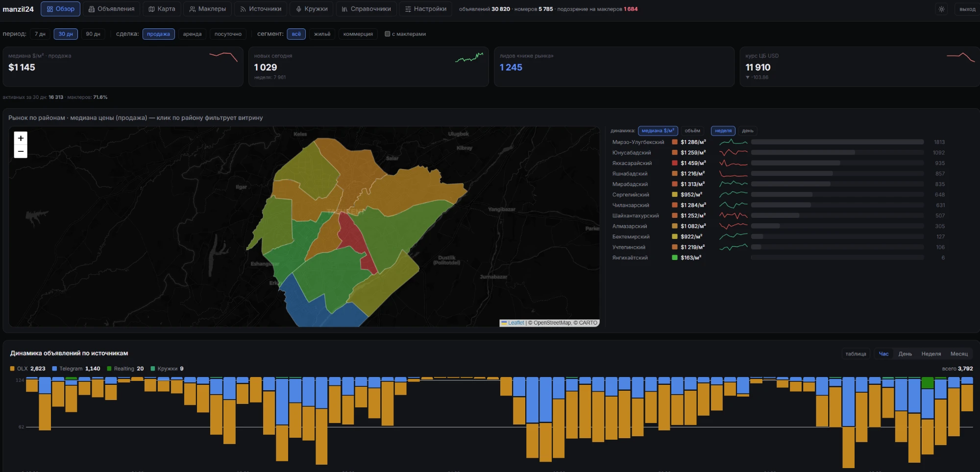Toggle the Кружки legend entry
980x472 pixels.
click(167, 369)
